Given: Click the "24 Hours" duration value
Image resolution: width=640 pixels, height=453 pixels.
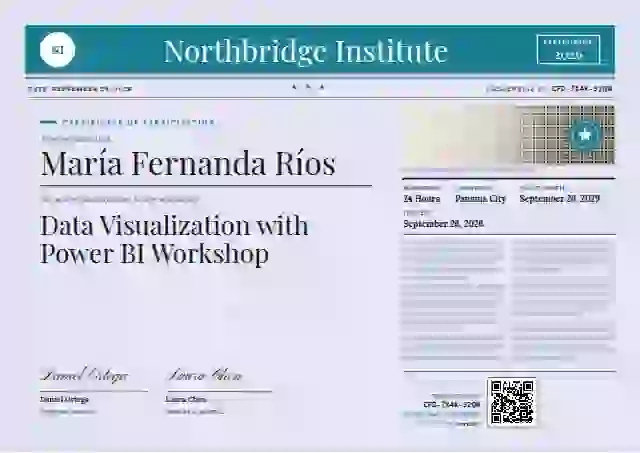Looking at the screenshot, I should [422, 199].
